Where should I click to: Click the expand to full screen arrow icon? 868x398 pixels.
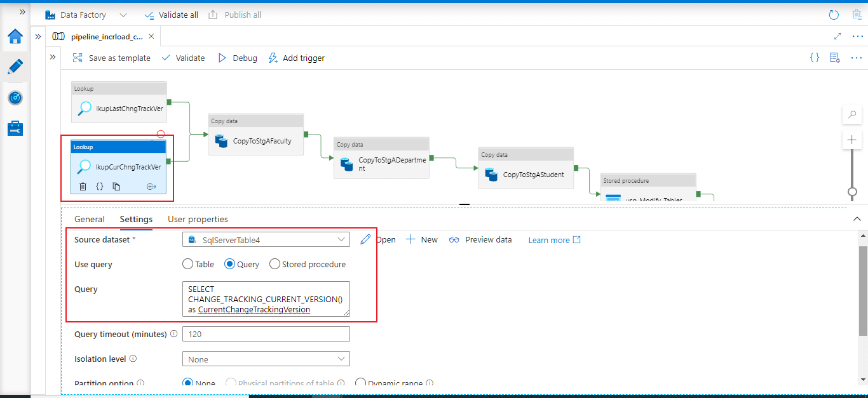(x=837, y=36)
